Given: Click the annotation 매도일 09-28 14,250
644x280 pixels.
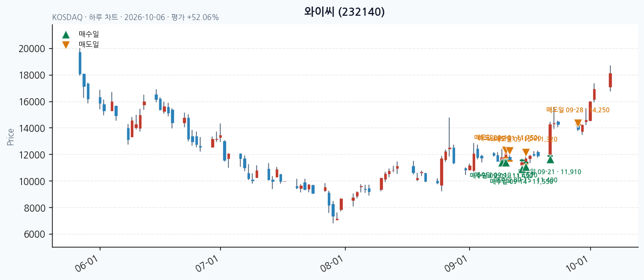Looking at the screenshot, I should (x=578, y=110).
